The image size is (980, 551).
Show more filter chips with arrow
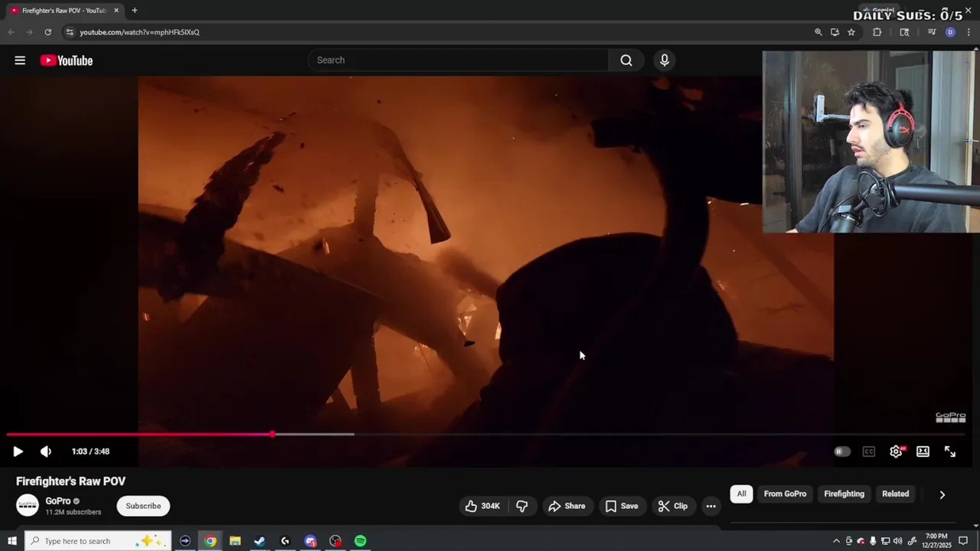pyautogui.click(x=942, y=494)
